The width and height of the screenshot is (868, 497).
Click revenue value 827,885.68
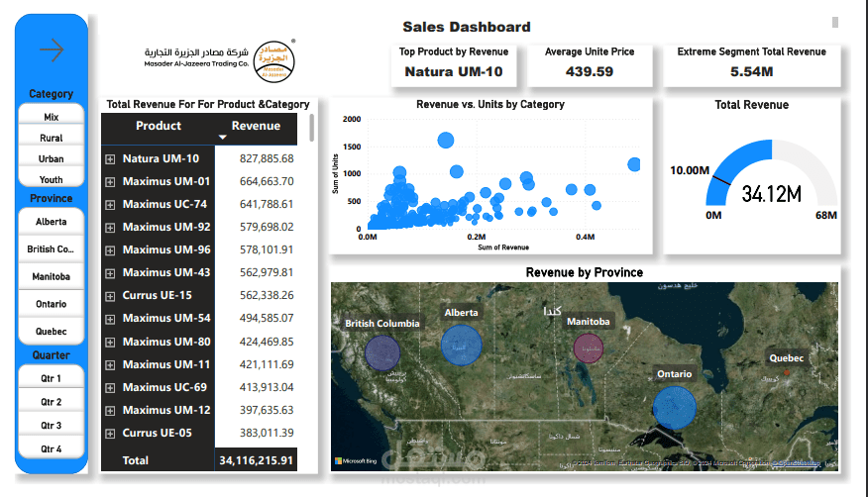pyautogui.click(x=267, y=158)
